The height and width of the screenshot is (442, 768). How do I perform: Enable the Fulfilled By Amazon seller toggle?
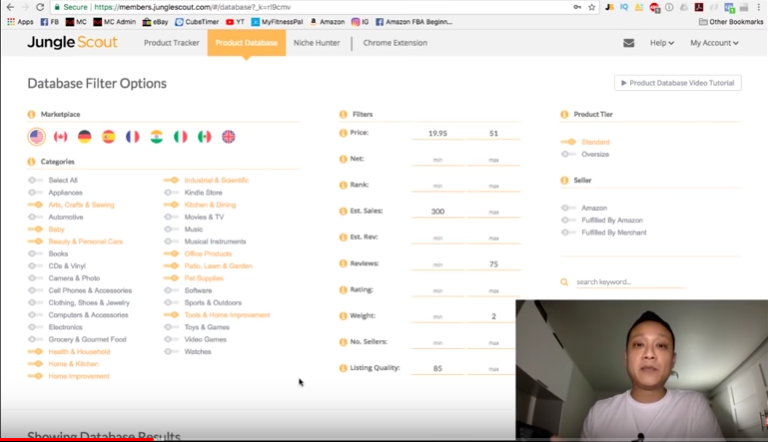(x=568, y=221)
